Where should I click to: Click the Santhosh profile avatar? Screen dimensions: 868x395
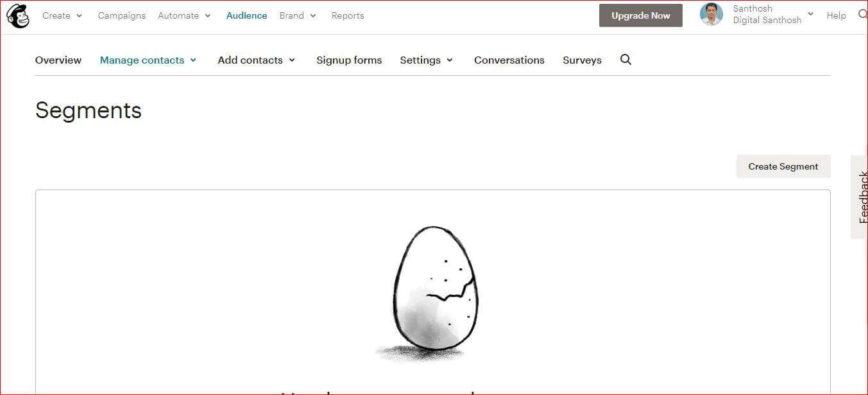(711, 14)
